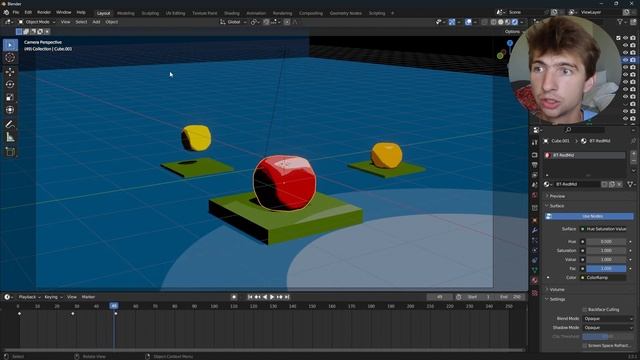
Task: Open the Shadow Mode Opaque dropdown
Action: [x=608, y=328]
